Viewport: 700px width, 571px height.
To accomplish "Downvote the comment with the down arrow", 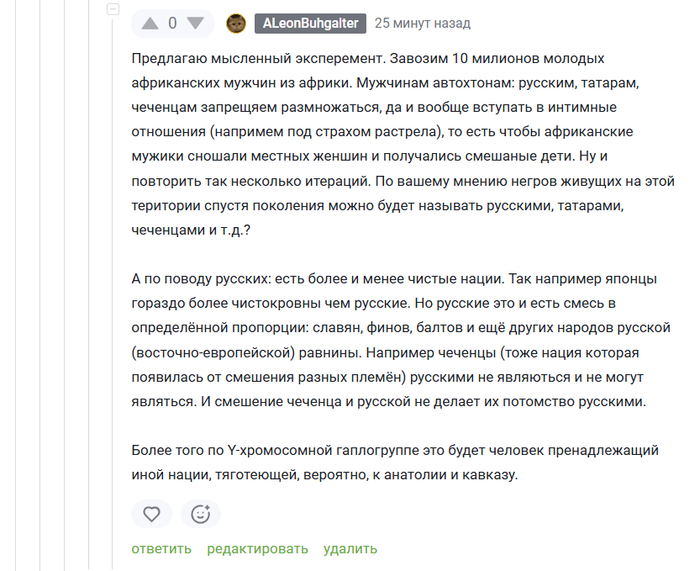I will tap(195, 23).
